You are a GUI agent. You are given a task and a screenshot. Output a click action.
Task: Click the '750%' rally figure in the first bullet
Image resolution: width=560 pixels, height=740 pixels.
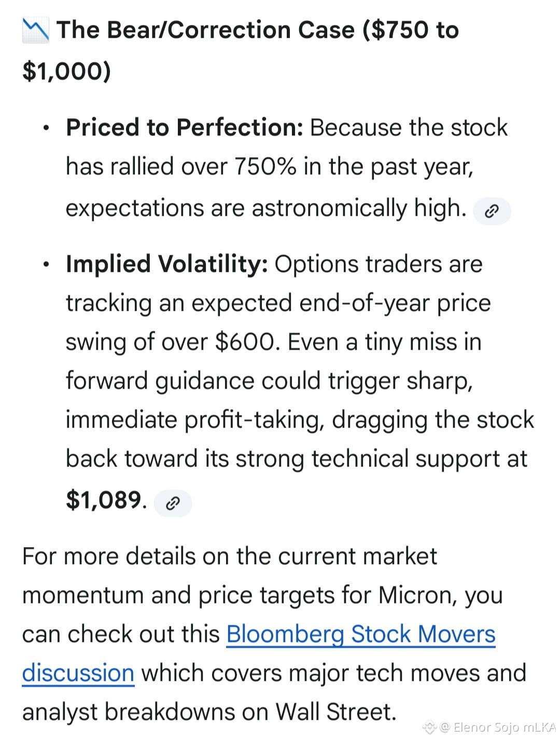(x=265, y=167)
